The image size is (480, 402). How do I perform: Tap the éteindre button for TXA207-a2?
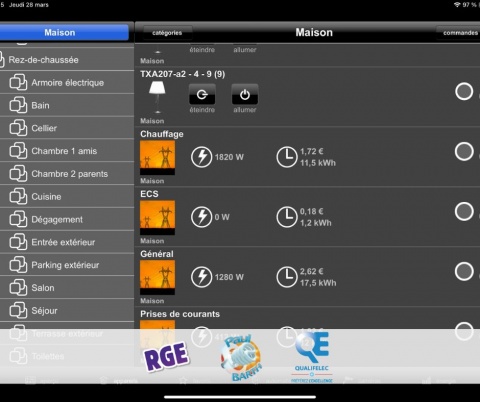tap(202, 95)
